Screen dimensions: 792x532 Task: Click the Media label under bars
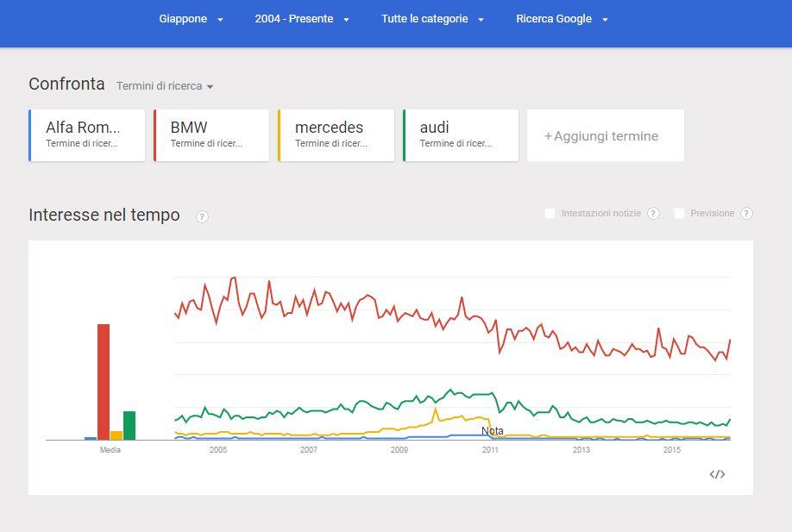point(110,450)
